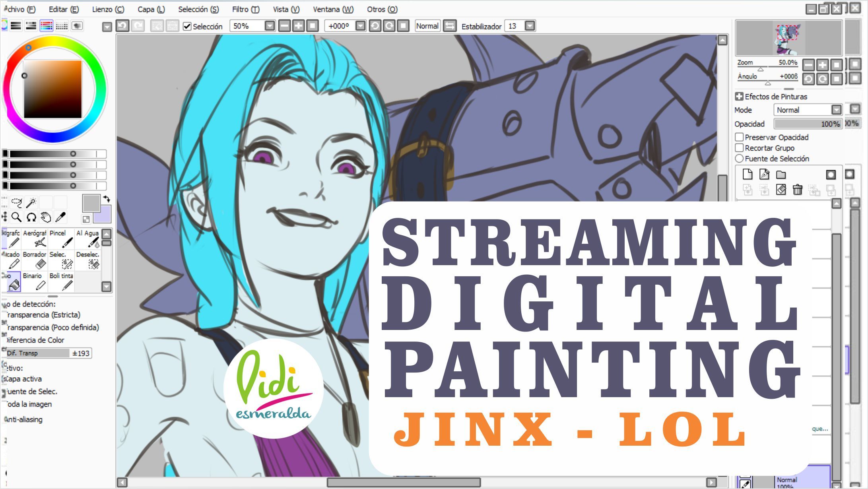
Task: Select the Zoom magnifier tool
Action: [x=16, y=217]
